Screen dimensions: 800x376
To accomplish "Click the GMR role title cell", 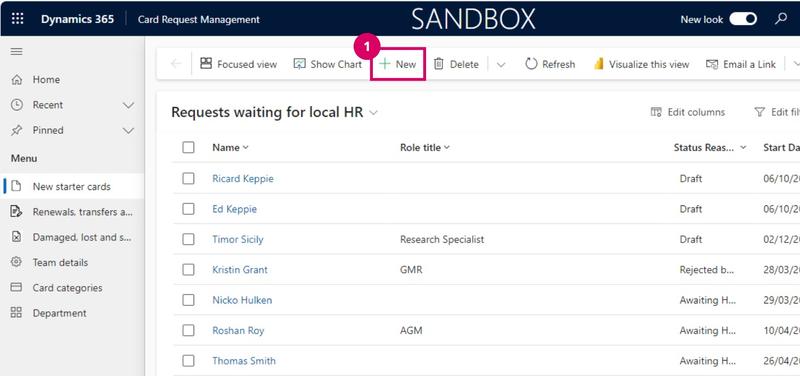I will [411, 270].
